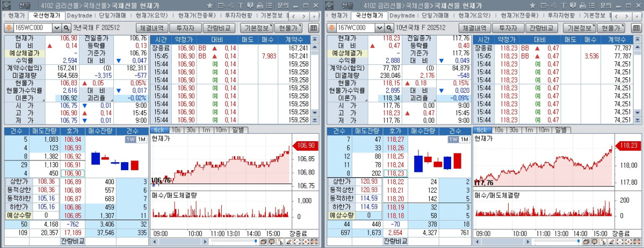Open 현재가(요약) tab in left window
Viewport: 644px width, 248px height.
151,16
